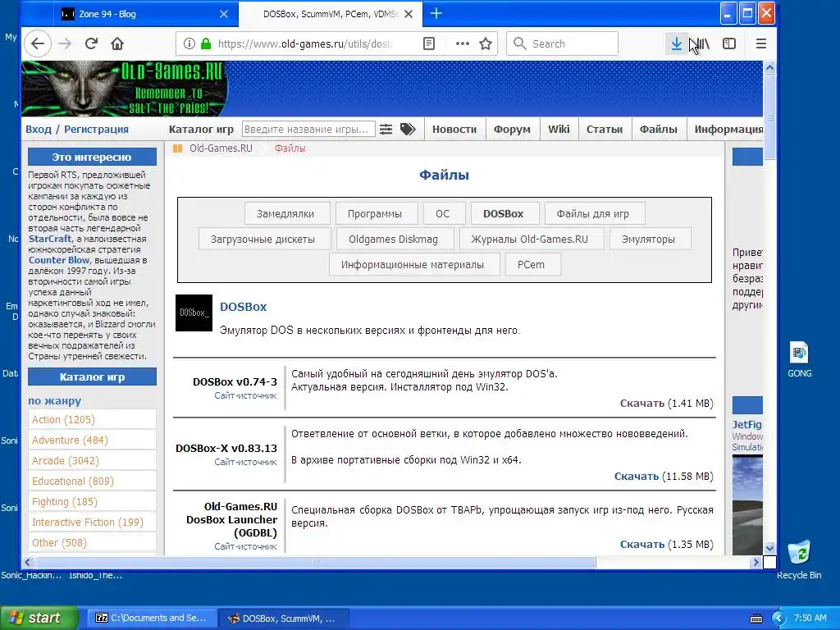Viewport: 840px width, 630px height.
Task: Click the Вход login link
Action: point(39,129)
